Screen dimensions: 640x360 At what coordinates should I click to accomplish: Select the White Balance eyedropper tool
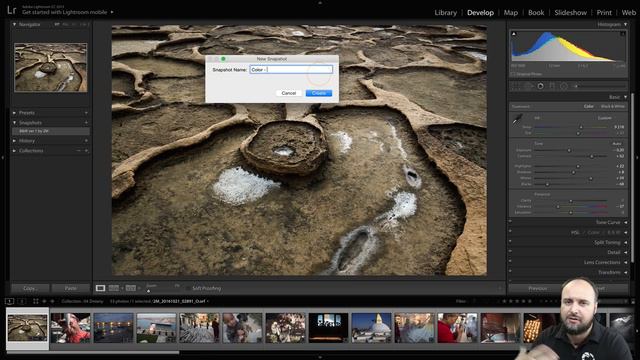518,120
